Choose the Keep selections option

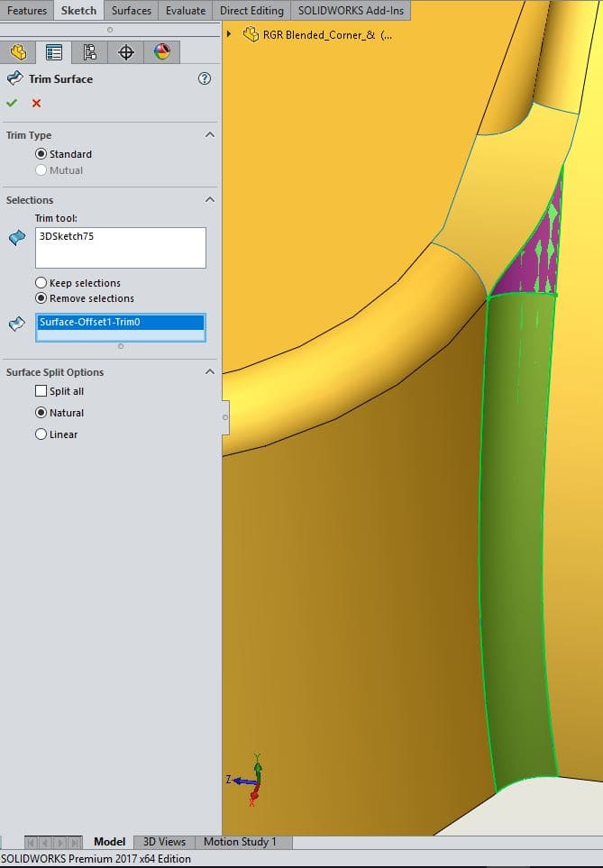tap(41, 283)
